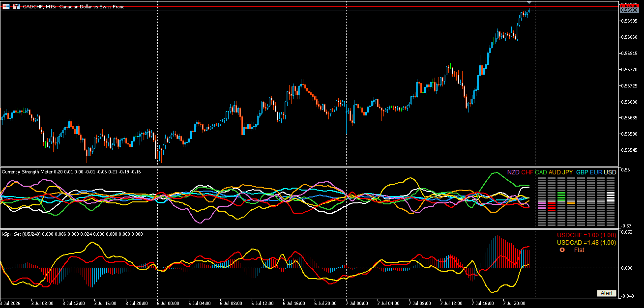Select the NZD currency label

pyautogui.click(x=513, y=172)
